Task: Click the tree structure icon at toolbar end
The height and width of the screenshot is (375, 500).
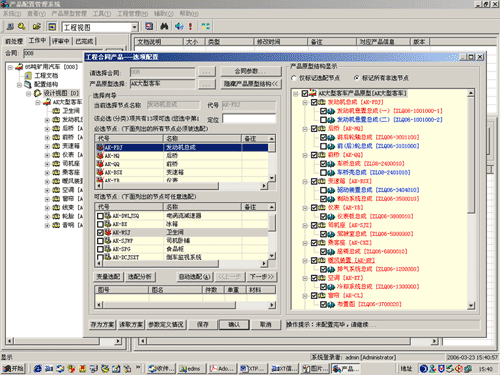Action: [205, 26]
